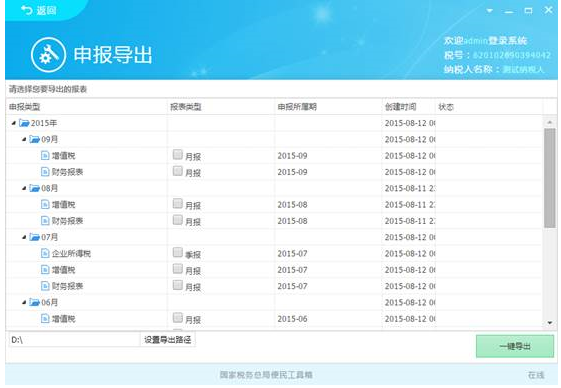Enable the 月报 checkbox for 2015-08 财务报表
The height and width of the screenshot is (388, 561).
[177, 220]
